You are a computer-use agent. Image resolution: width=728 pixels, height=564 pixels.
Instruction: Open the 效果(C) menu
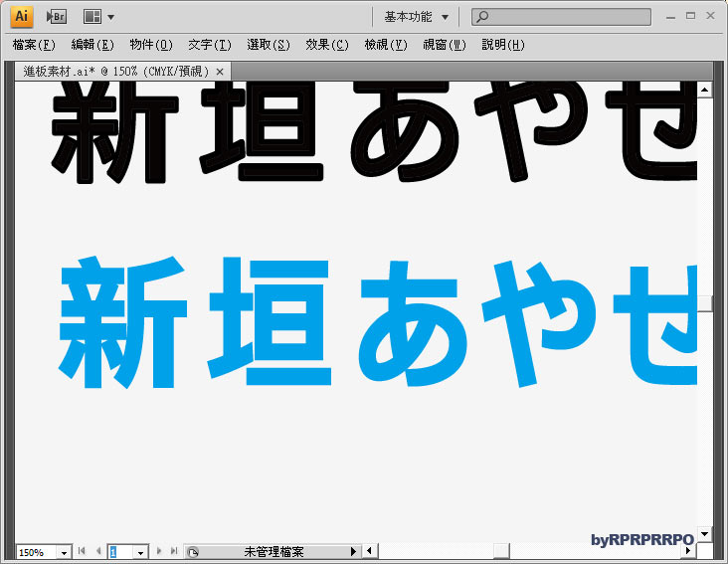click(x=327, y=45)
